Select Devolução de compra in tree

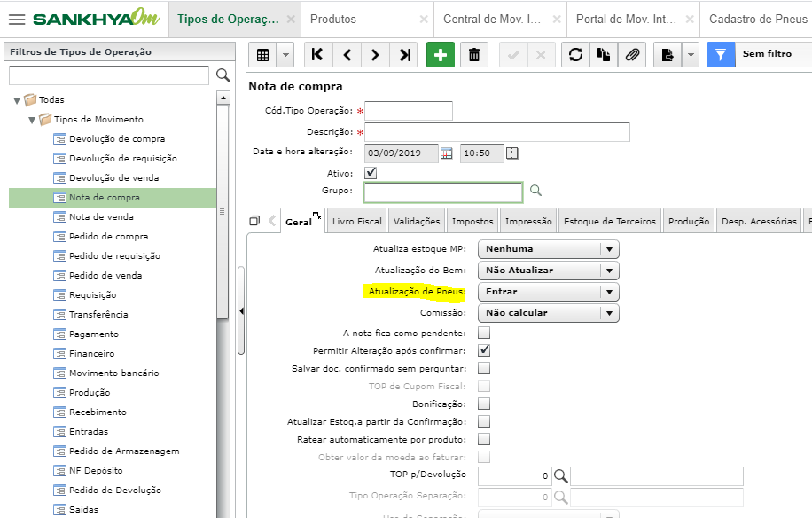(x=117, y=139)
